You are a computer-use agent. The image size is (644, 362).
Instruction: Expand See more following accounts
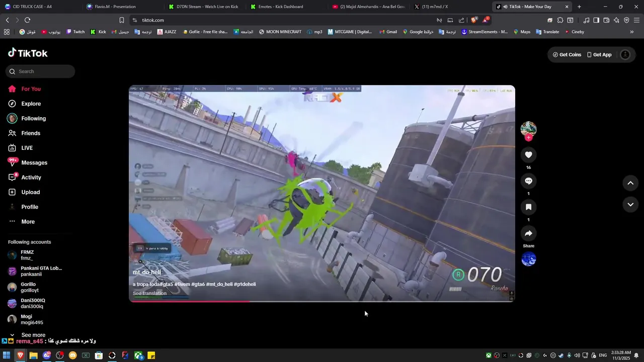(x=29, y=335)
